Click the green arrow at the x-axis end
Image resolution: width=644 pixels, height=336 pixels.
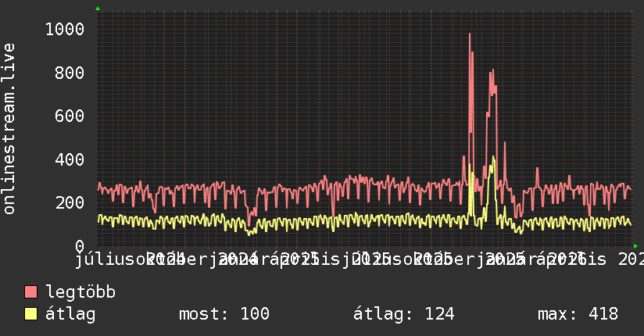tap(635, 246)
